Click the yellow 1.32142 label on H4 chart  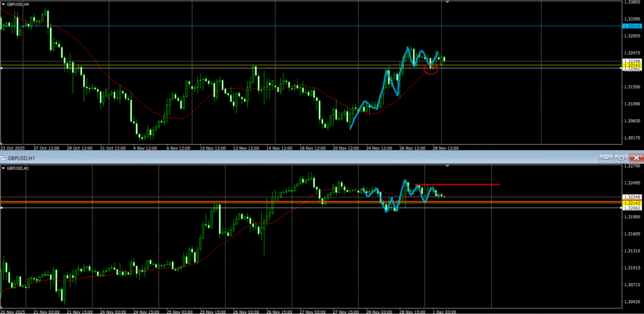click(x=631, y=65)
